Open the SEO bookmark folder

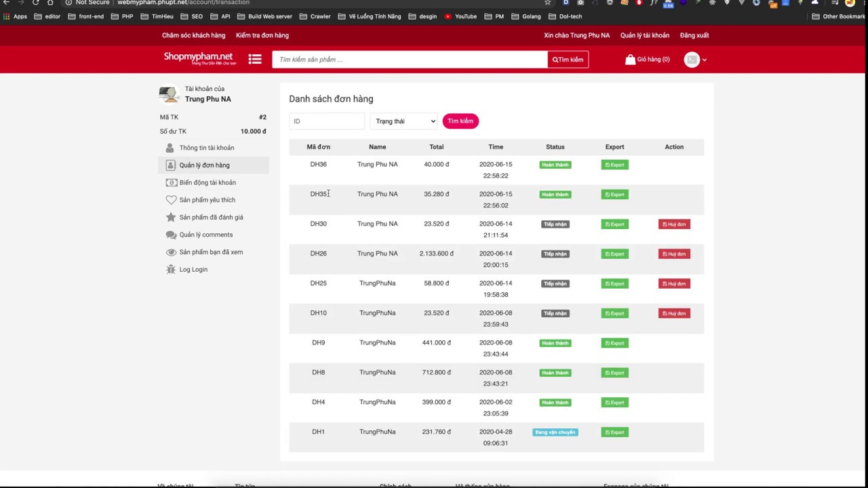coord(192,16)
